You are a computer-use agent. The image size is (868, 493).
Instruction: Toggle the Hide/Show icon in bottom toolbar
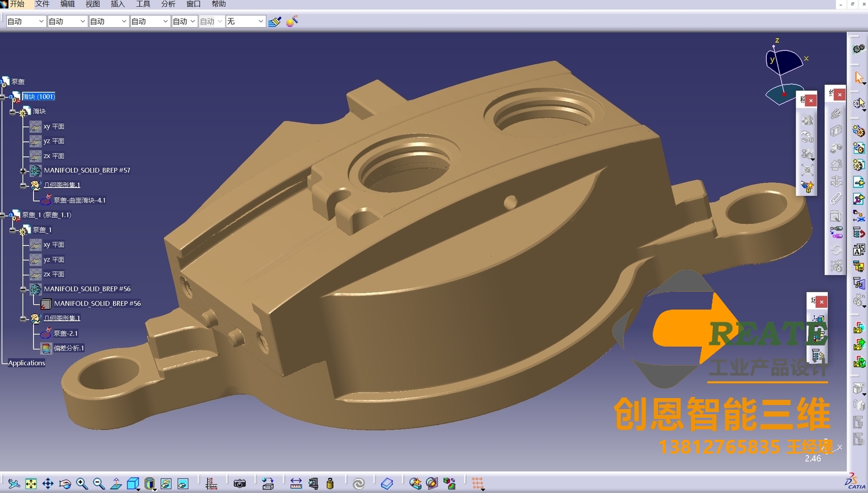click(x=166, y=484)
